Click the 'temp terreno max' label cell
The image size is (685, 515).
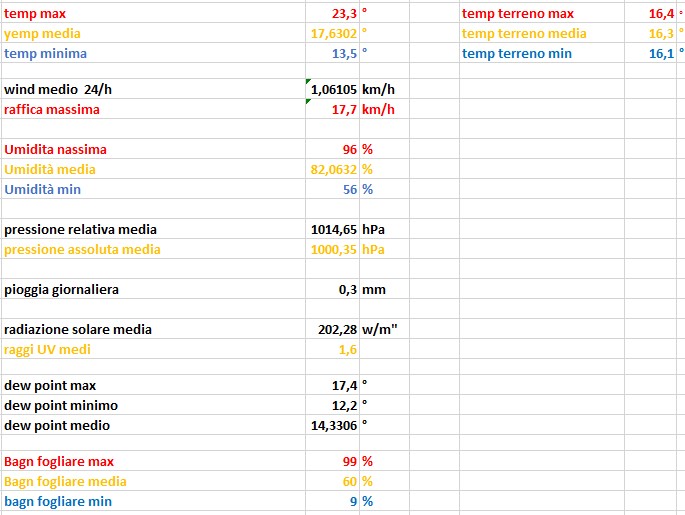tap(517, 14)
